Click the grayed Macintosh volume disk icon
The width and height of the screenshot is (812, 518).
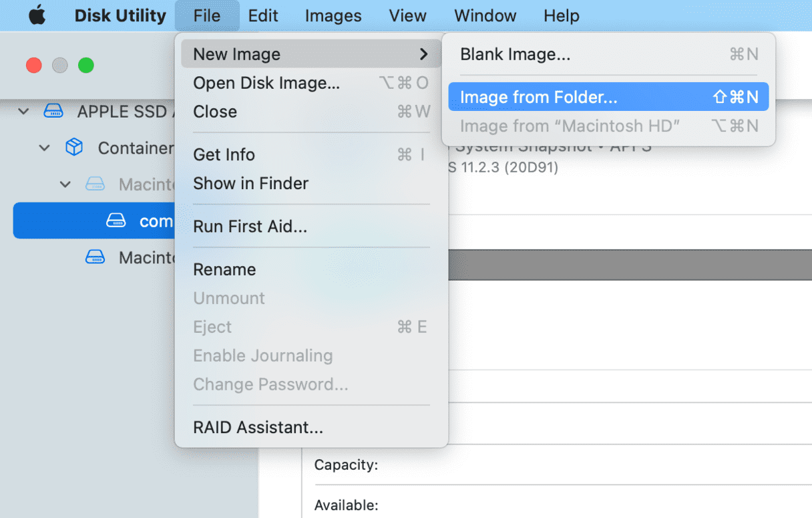pyautogui.click(x=95, y=184)
